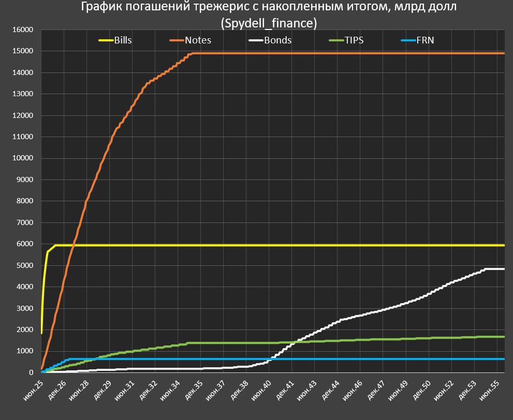Click the Bills legend label

pyautogui.click(x=123, y=40)
